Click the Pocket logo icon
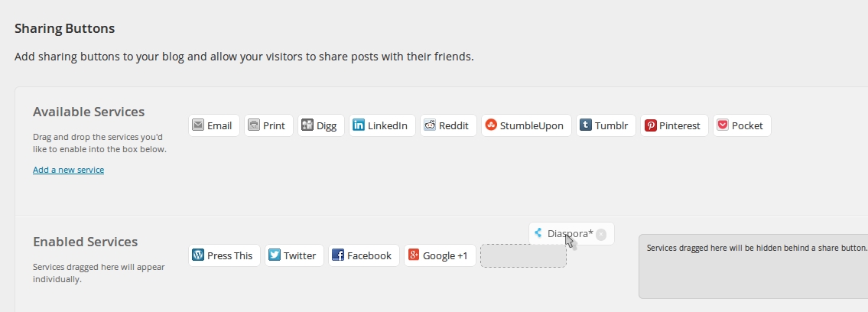Screen dimensions: 868x312 (723, 125)
